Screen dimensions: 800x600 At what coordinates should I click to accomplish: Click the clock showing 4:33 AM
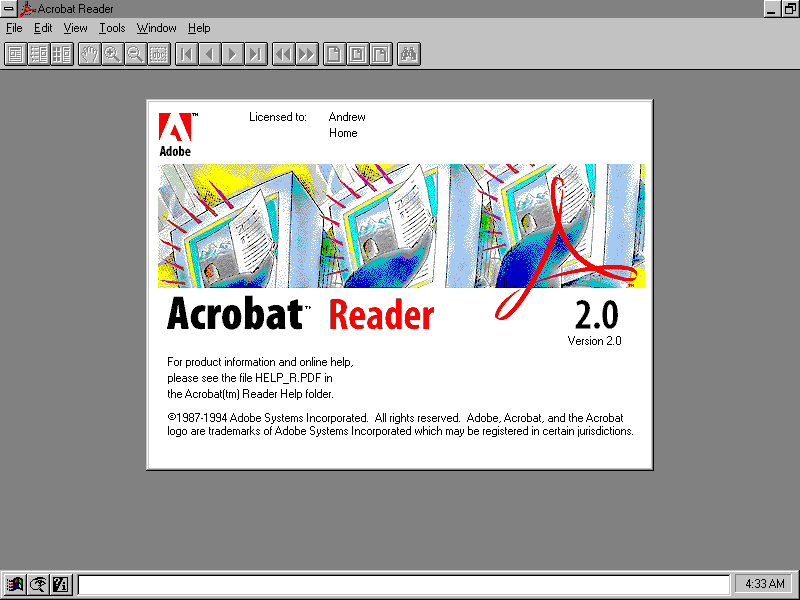765,584
